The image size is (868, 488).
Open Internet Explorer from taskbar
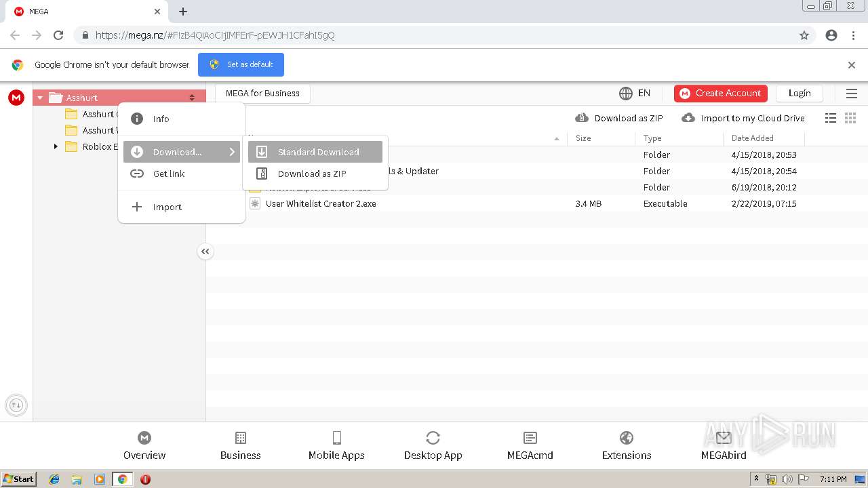click(x=54, y=479)
